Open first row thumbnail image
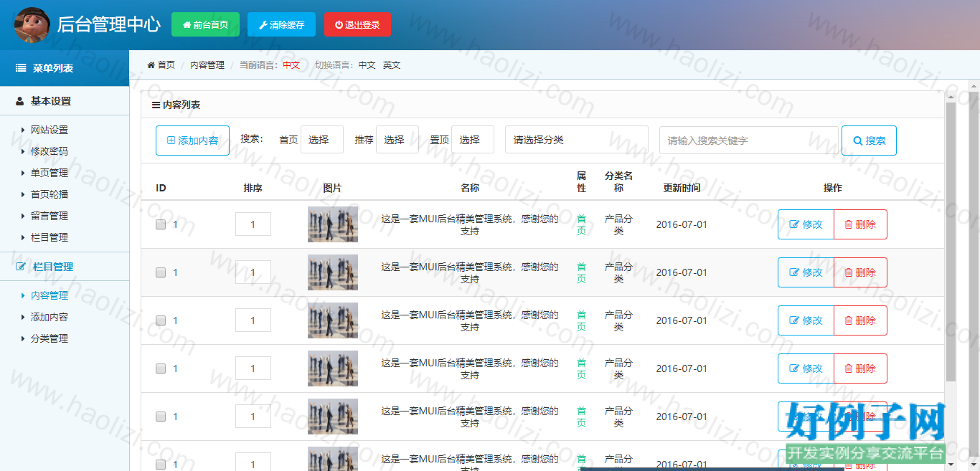Viewport: 980px width, 471px height. pos(333,224)
